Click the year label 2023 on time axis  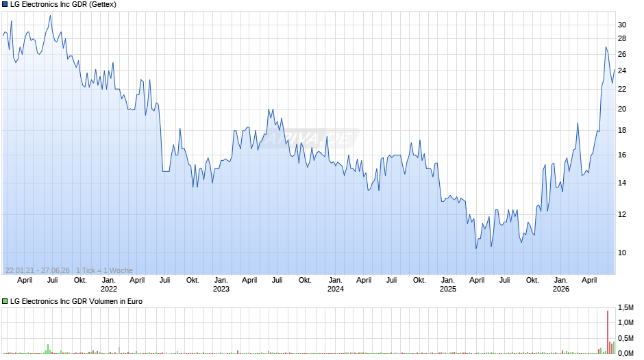coord(221,289)
